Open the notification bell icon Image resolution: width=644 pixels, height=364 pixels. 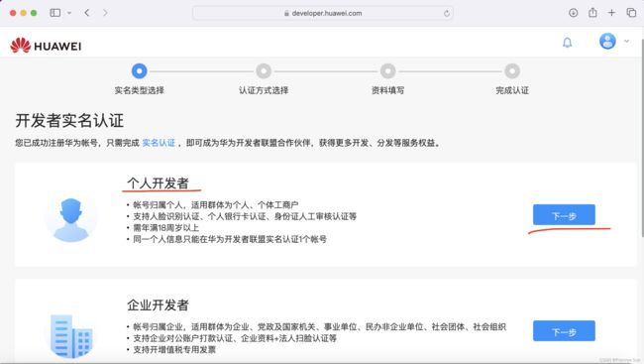567,43
